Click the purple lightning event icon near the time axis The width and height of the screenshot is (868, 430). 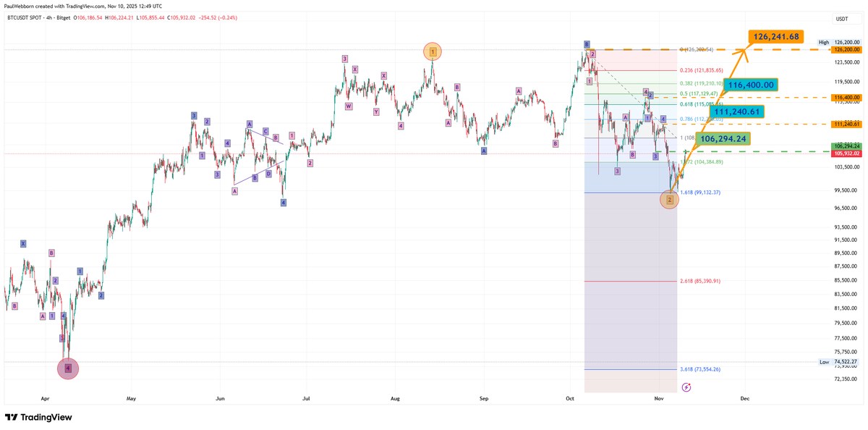pos(685,389)
